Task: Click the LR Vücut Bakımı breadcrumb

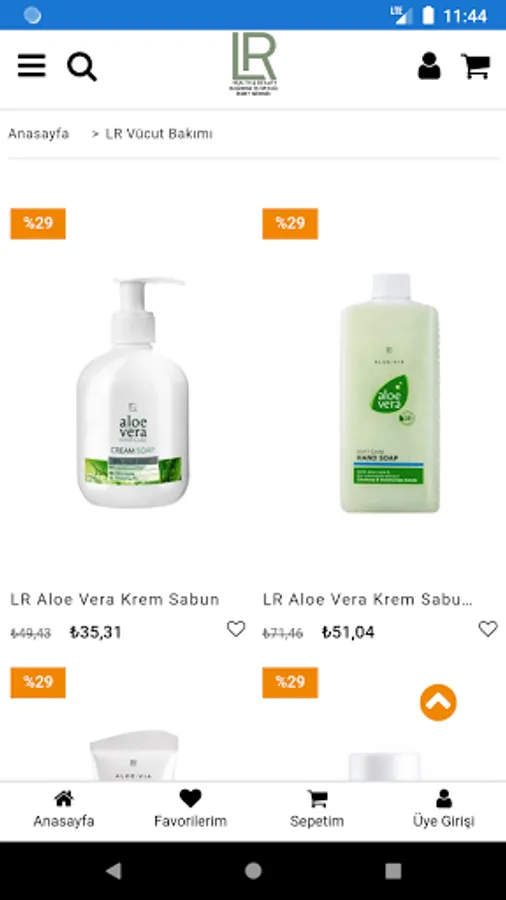Action: [x=159, y=134]
